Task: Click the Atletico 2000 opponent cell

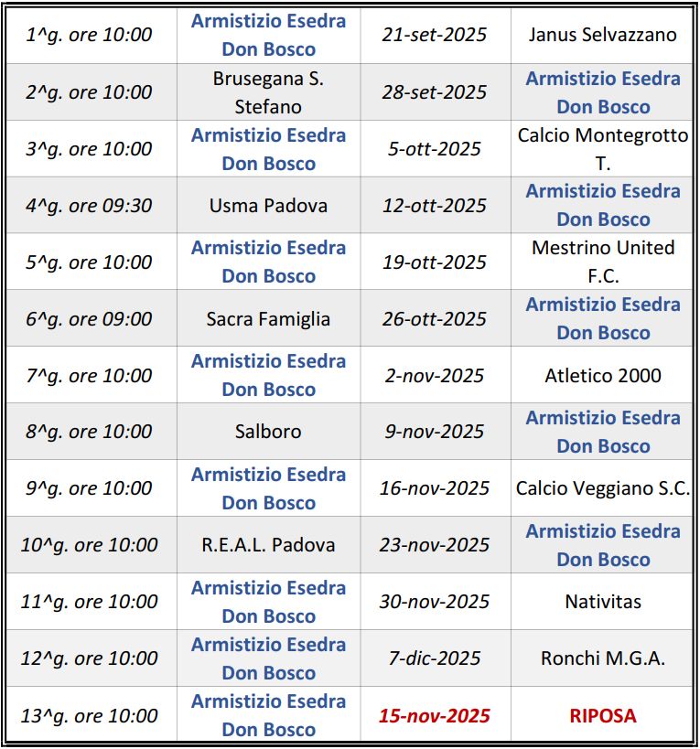Action: pyautogui.click(x=603, y=375)
